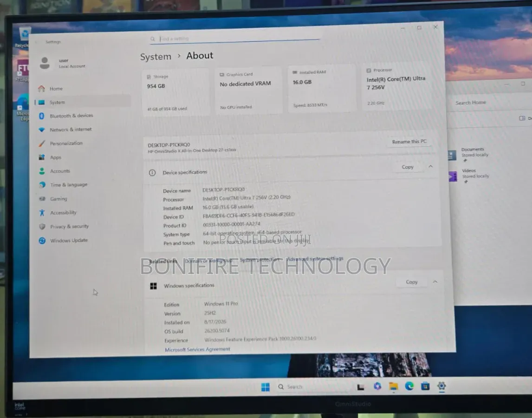
Task: Launch Microsoft Edge from taskbar
Action: [409, 386]
